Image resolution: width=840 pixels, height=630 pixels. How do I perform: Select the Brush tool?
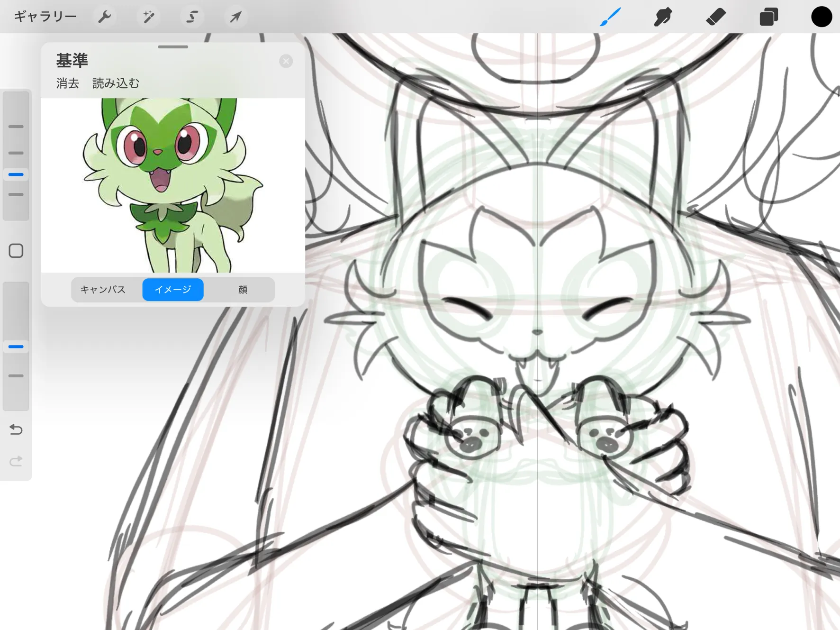coord(610,17)
